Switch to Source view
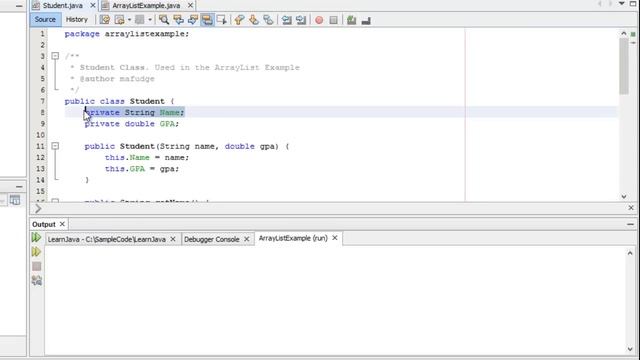640x360 pixels. (45, 19)
